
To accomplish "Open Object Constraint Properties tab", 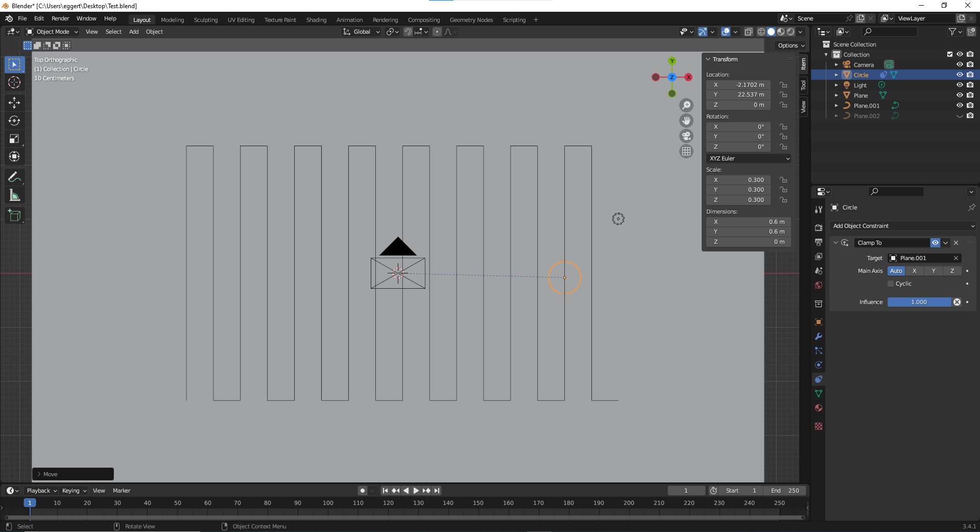I will (x=819, y=379).
